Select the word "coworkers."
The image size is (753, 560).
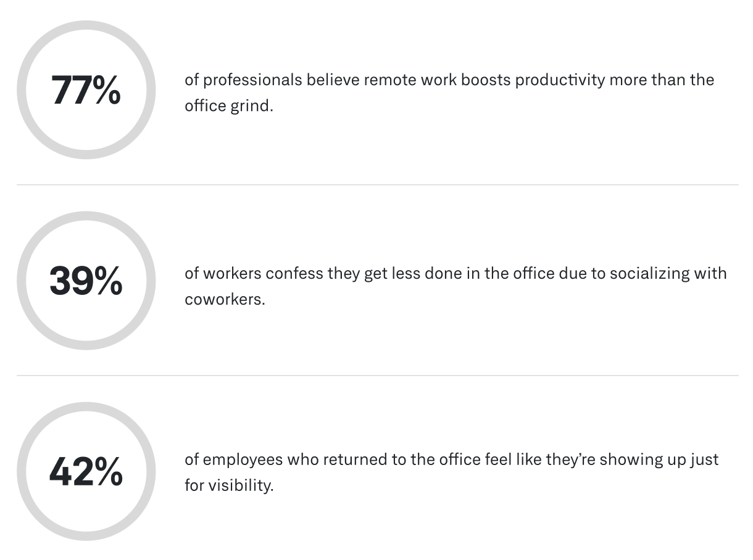tap(225, 300)
